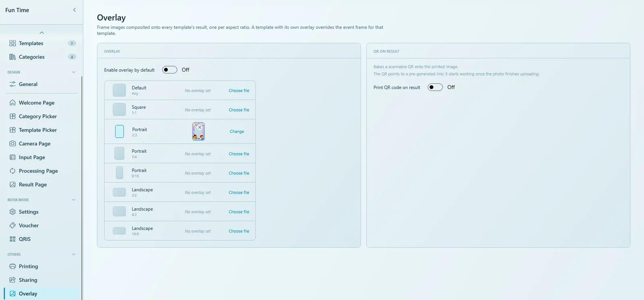The image size is (644, 300).
Task: Click the Welcome Page home icon
Action: pos(12,103)
